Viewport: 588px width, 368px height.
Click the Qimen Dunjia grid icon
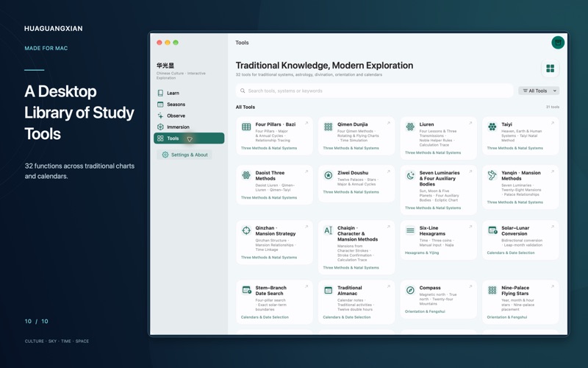[x=328, y=127]
